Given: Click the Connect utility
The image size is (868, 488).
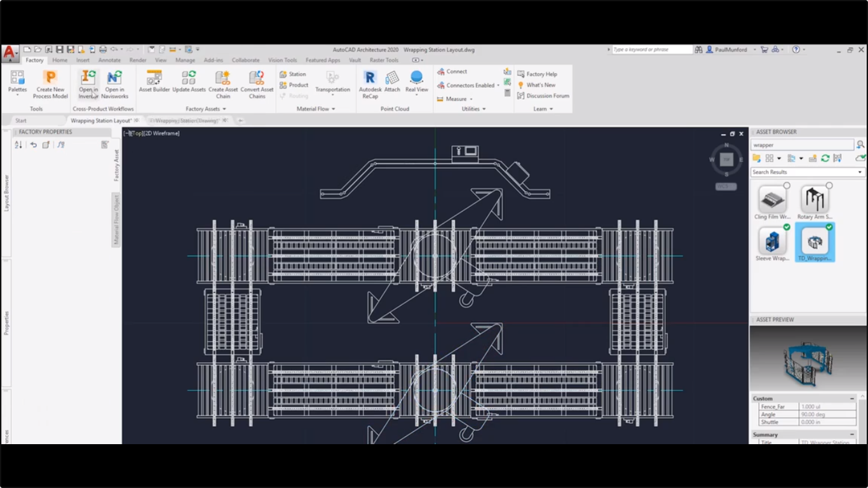Looking at the screenshot, I should pyautogui.click(x=452, y=72).
